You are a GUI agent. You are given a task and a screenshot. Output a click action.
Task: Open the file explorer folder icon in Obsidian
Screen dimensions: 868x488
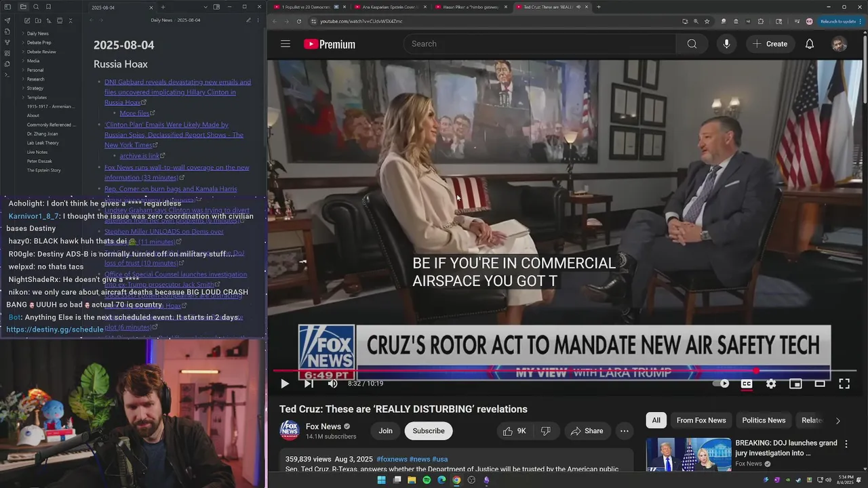click(23, 7)
